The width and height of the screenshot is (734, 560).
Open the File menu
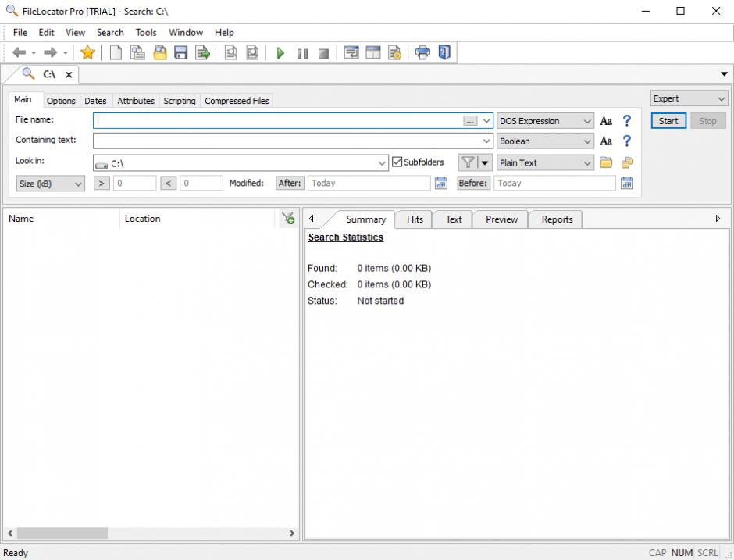[20, 32]
